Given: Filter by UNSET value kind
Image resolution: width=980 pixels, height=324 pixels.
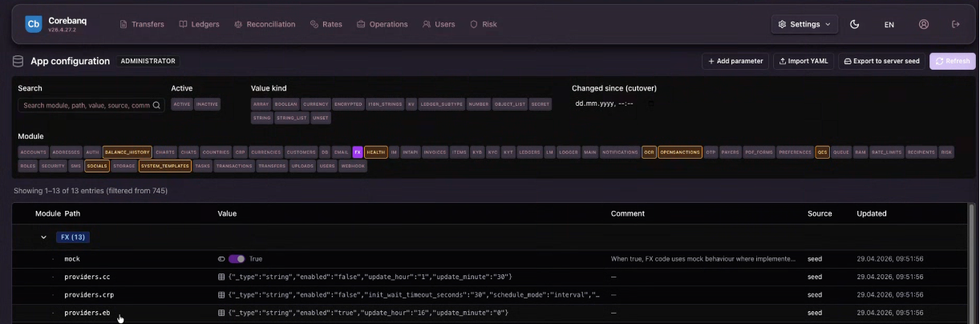Looking at the screenshot, I should (321, 118).
